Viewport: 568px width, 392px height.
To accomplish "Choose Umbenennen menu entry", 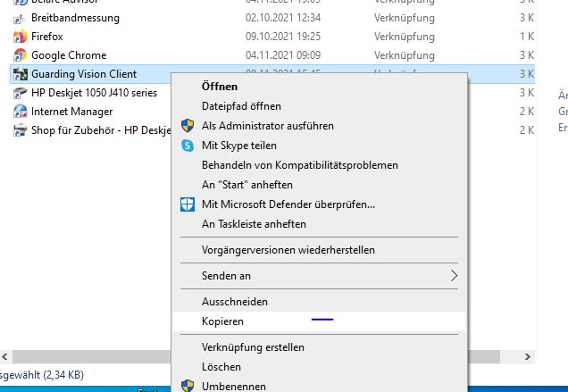I will point(319,386).
